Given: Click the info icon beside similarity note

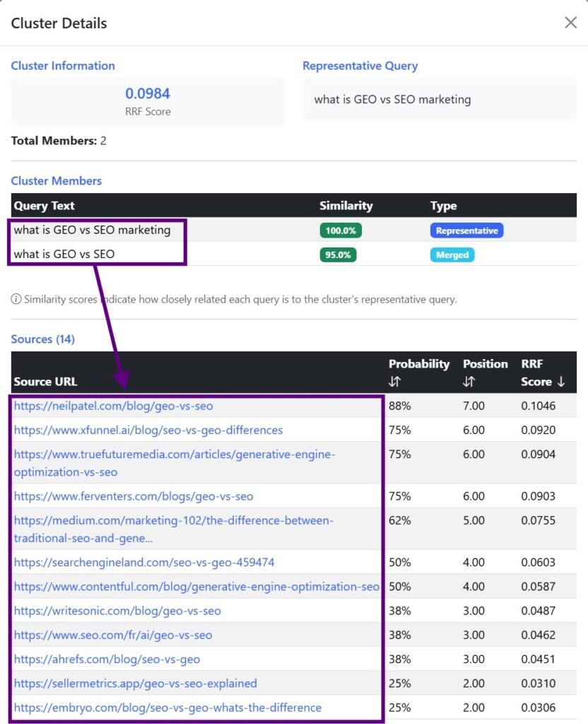Looking at the screenshot, I should [x=16, y=299].
